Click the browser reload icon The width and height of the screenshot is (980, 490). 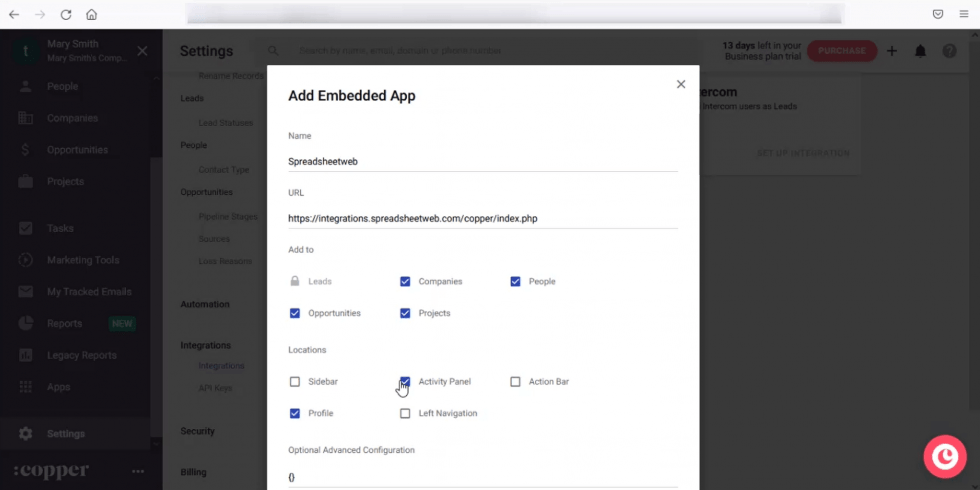66,15
